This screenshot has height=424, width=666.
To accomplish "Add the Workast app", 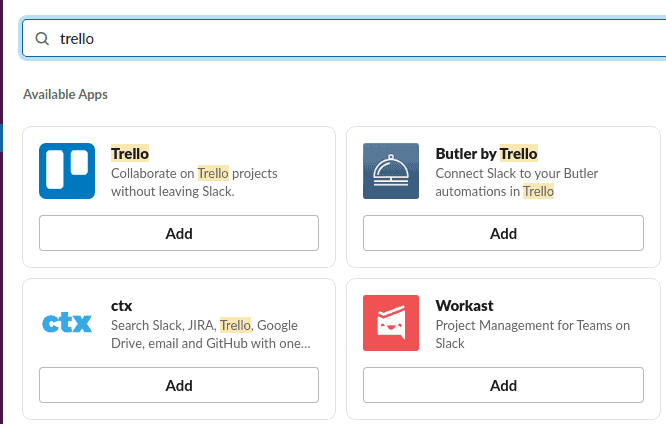I will coord(503,385).
